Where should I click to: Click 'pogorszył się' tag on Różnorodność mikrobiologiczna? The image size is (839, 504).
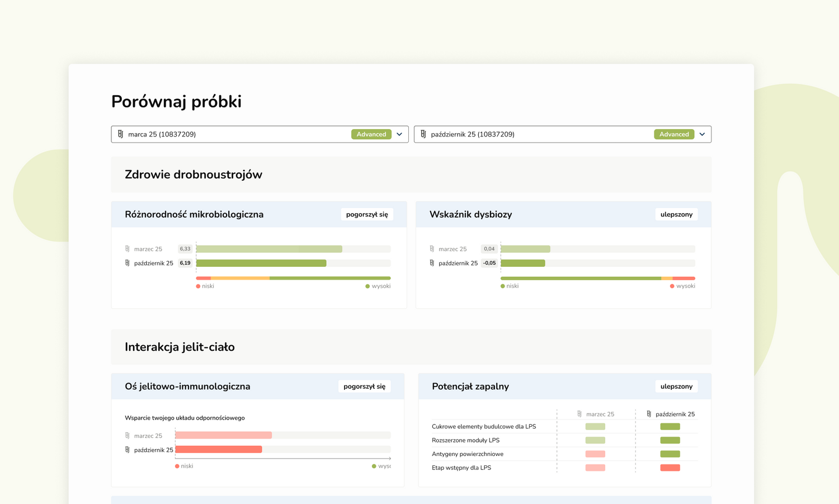[x=367, y=214]
